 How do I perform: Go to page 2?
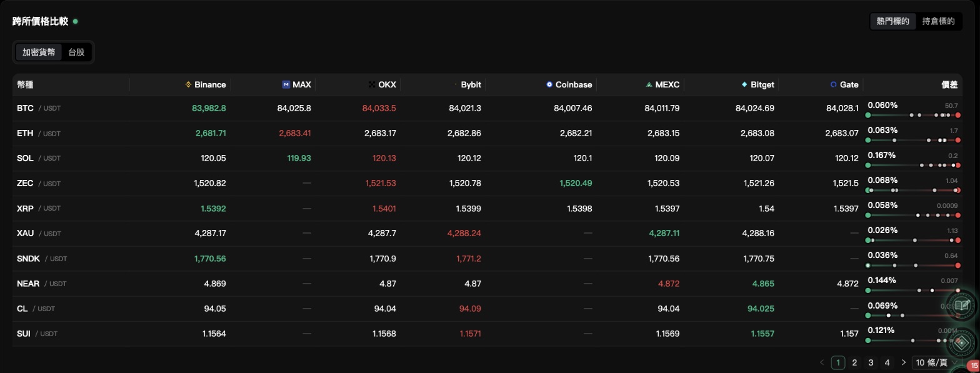854,362
